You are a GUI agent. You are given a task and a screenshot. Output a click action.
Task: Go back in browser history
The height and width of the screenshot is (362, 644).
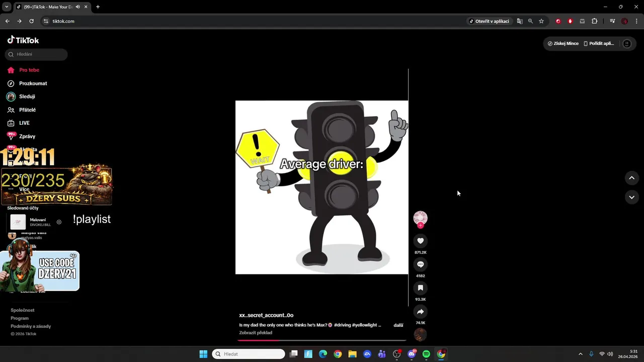(x=7, y=21)
